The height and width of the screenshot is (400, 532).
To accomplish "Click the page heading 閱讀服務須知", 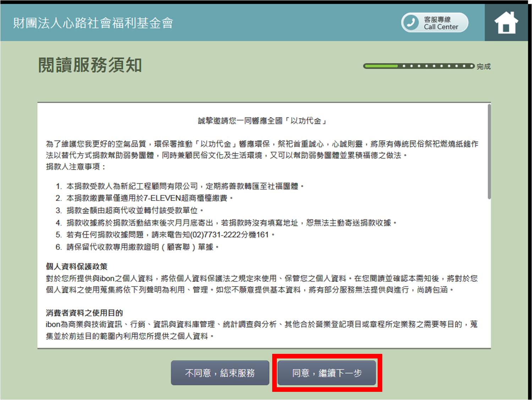I will (x=90, y=65).
